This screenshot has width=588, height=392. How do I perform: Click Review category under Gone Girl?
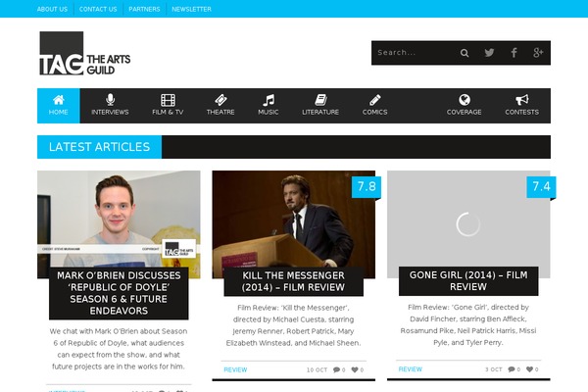[x=411, y=369]
